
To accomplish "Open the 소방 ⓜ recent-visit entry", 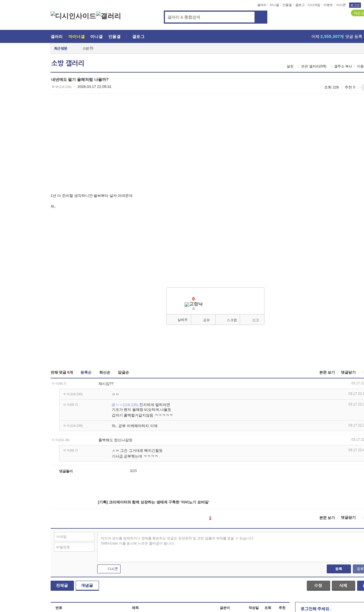I will (x=88, y=48).
